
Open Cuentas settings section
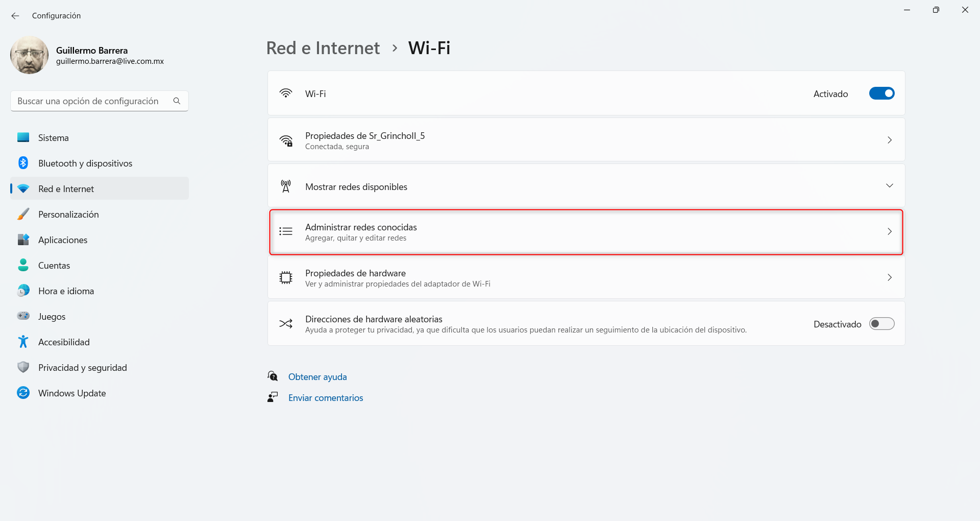coord(54,266)
